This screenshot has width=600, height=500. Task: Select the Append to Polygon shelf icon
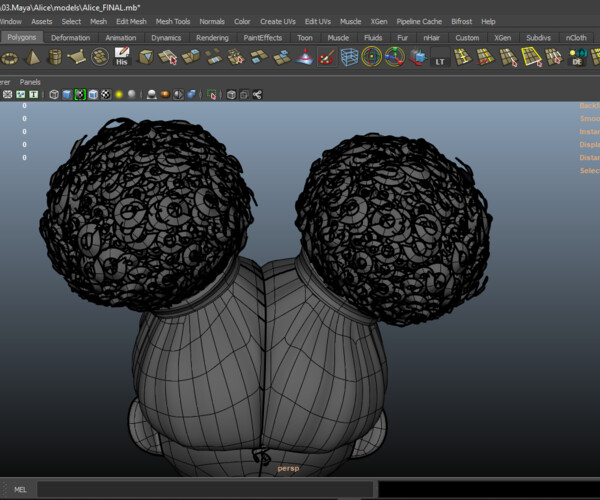(x=236, y=57)
